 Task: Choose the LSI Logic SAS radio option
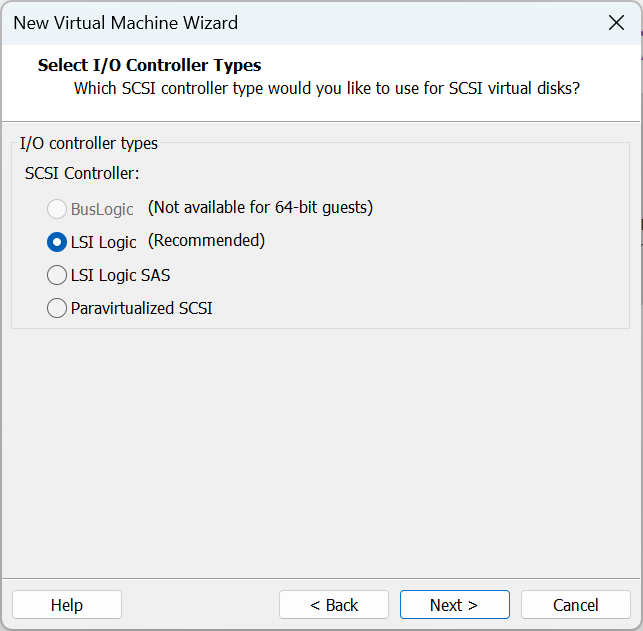(x=57, y=275)
